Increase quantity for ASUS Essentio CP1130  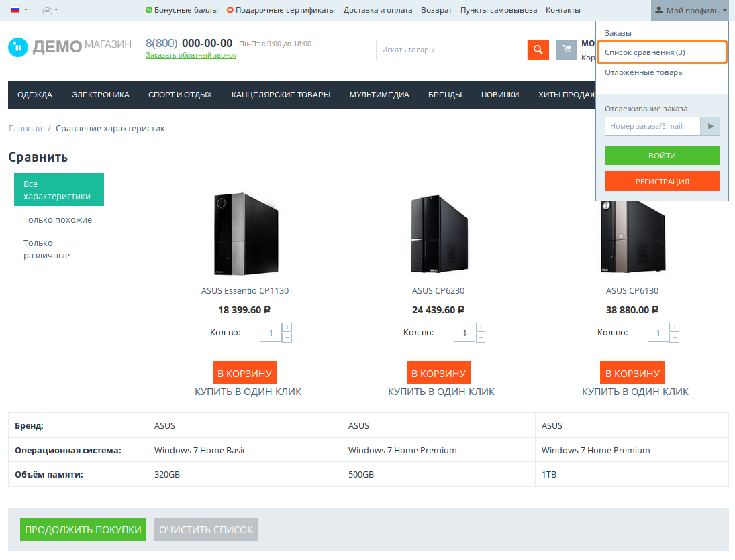(x=287, y=327)
